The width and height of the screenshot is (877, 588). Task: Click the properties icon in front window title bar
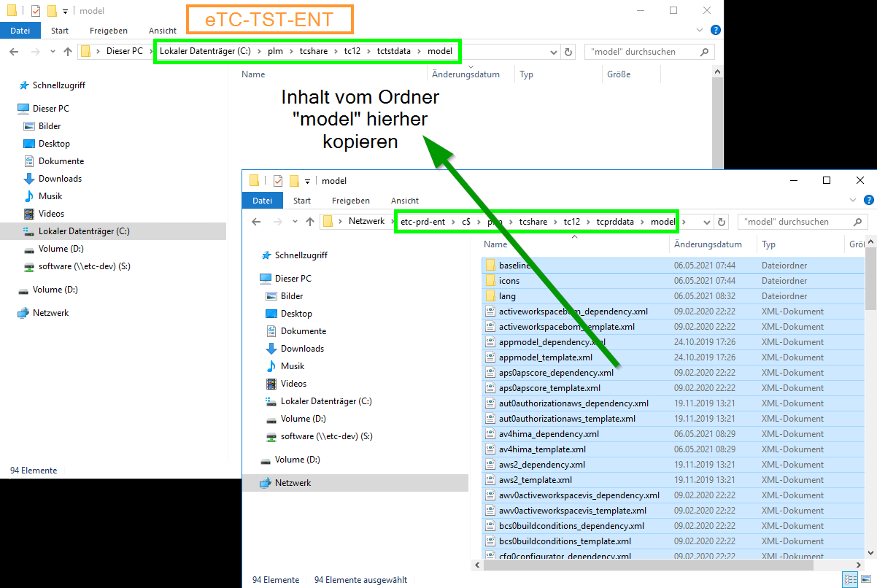(x=278, y=181)
